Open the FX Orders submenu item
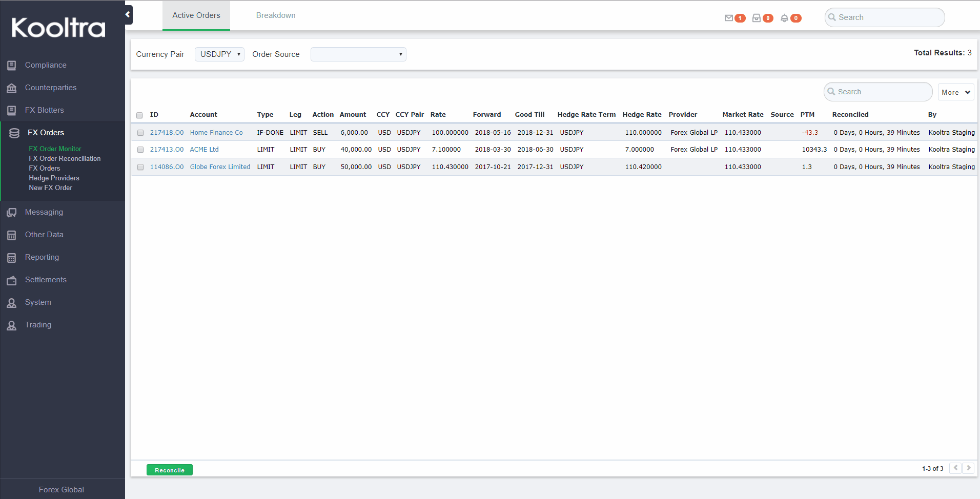 click(x=44, y=168)
